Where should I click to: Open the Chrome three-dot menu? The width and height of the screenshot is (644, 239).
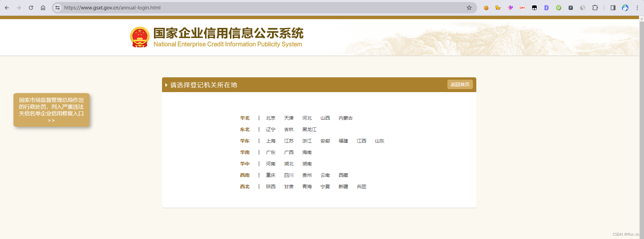tap(637, 8)
